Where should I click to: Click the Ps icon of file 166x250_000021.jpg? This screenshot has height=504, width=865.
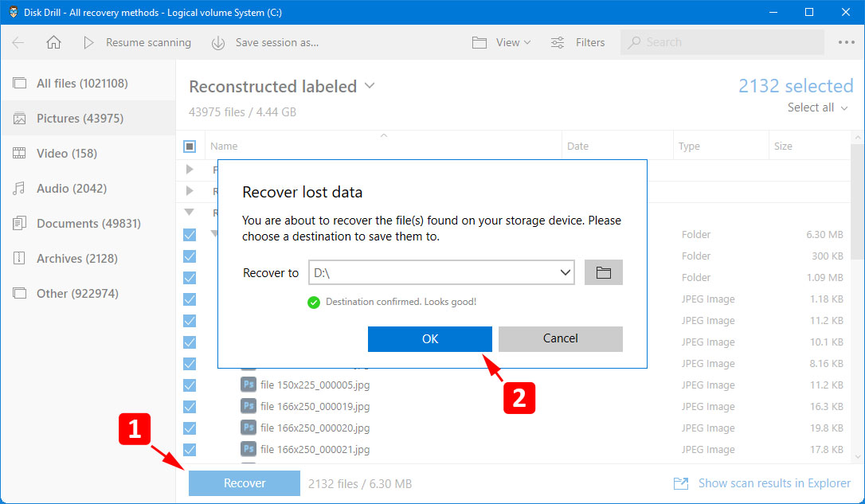(x=249, y=449)
